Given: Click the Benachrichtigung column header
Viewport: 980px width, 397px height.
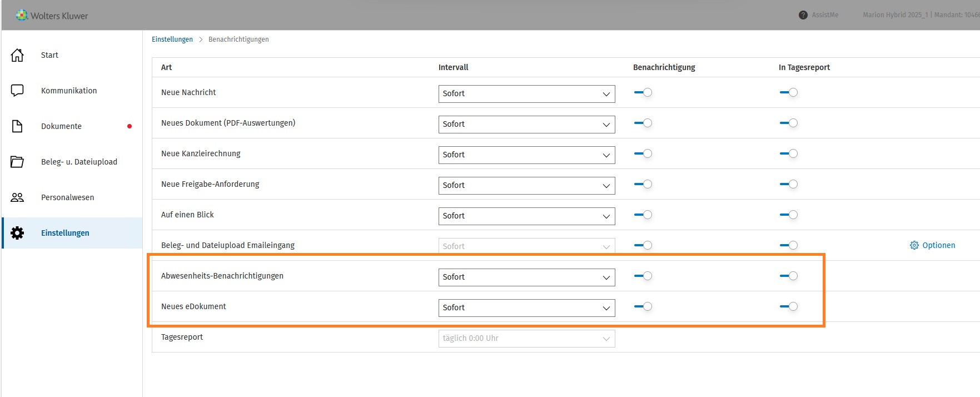Looking at the screenshot, I should pos(664,67).
